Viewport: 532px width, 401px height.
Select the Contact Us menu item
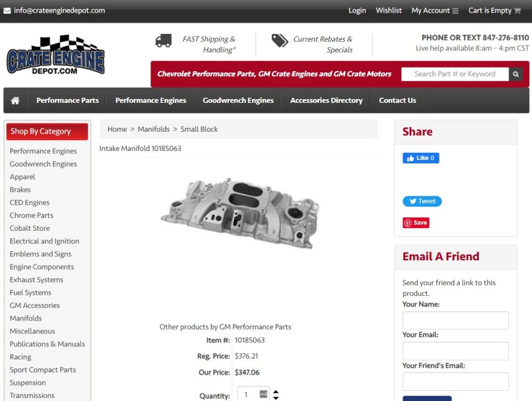(397, 100)
